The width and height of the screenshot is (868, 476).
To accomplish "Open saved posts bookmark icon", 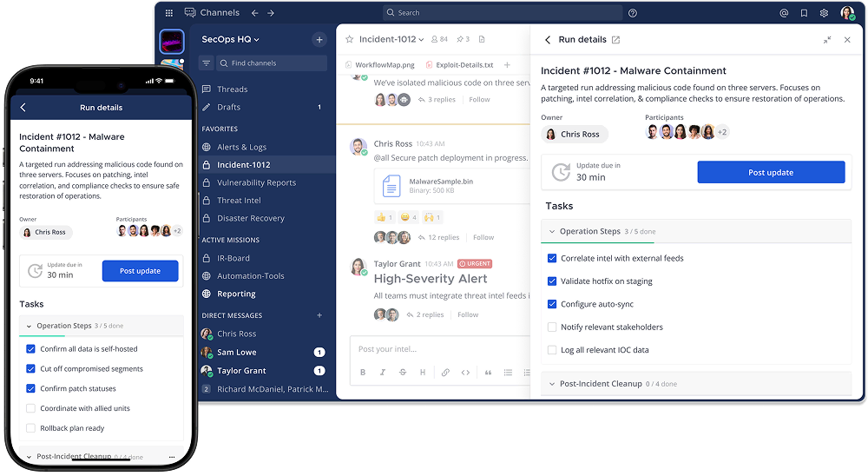I will [x=804, y=13].
